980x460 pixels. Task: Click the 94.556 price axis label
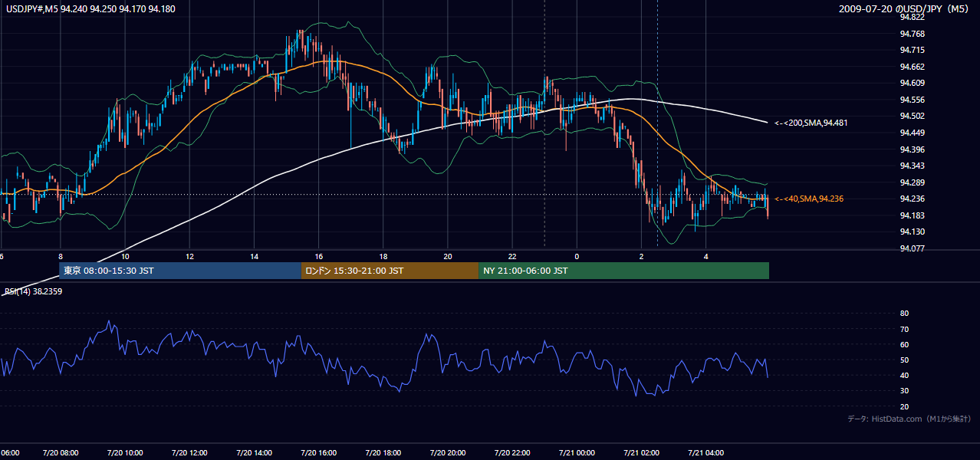(x=912, y=100)
